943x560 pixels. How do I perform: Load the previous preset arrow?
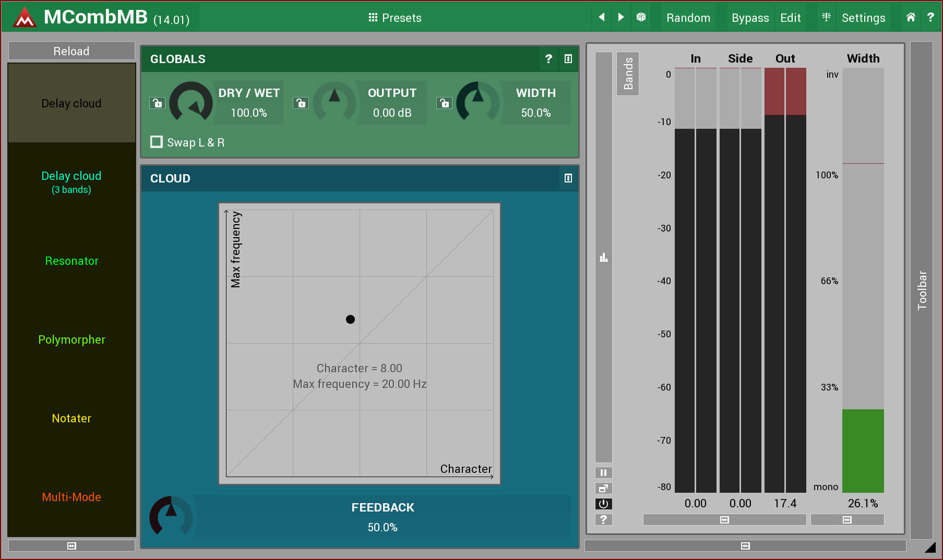click(x=601, y=17)
